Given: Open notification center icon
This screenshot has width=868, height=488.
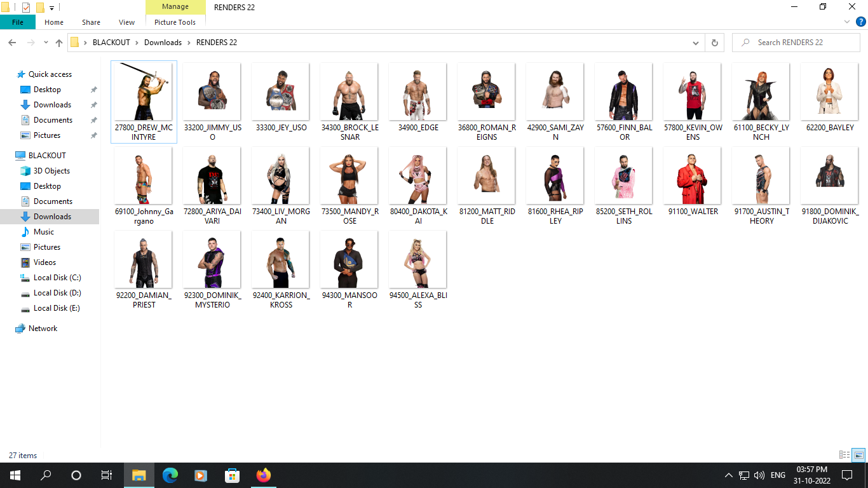Looking at the screenshot, I should 846,475.
